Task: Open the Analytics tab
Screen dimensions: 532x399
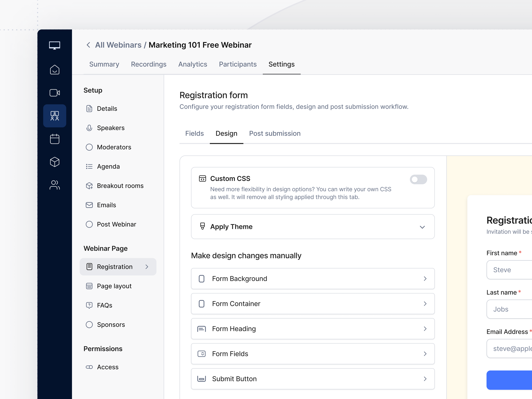Action: coord(193,64)
